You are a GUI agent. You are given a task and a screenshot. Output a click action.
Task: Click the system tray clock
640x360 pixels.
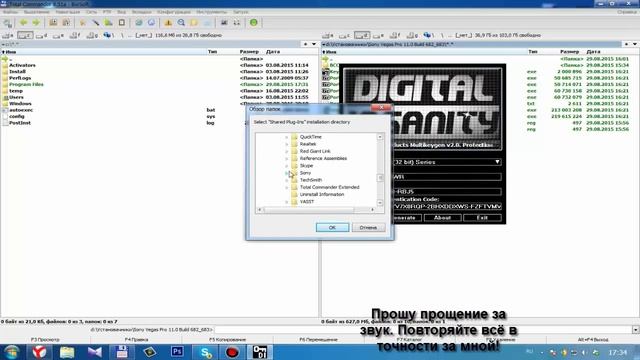coord(618,352)
